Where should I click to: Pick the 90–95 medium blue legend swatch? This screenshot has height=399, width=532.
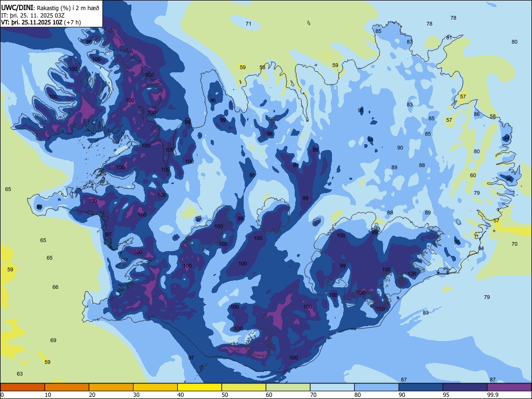pos(421,387)
